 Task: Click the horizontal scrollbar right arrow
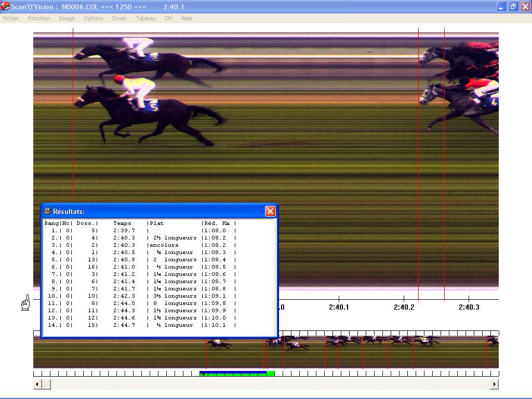pos(495,384)
